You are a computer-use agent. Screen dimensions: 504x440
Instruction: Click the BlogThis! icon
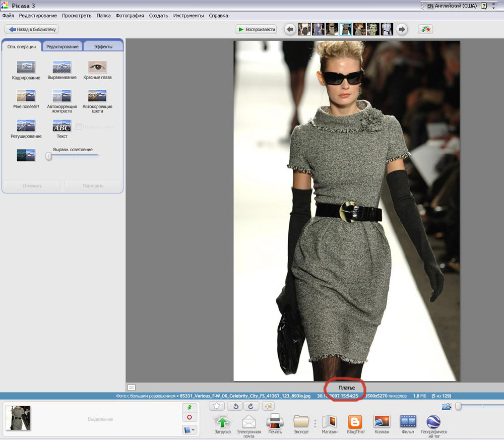click(356, 421)
